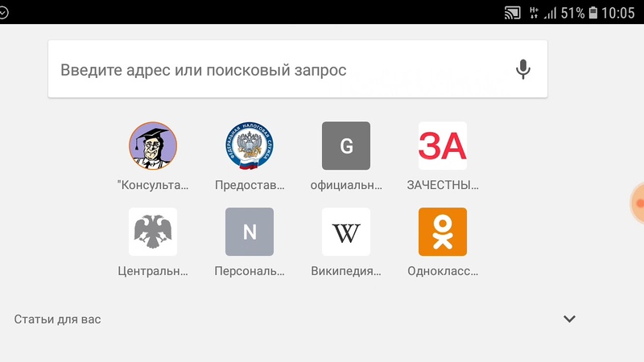
Task: Tap the address and search input field
Action: pos(297,69)
